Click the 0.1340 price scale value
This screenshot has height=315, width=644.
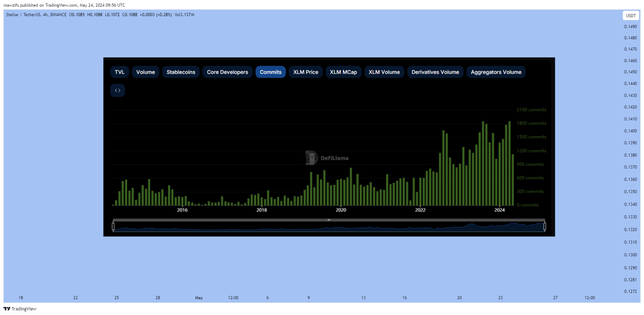point(630,204)
